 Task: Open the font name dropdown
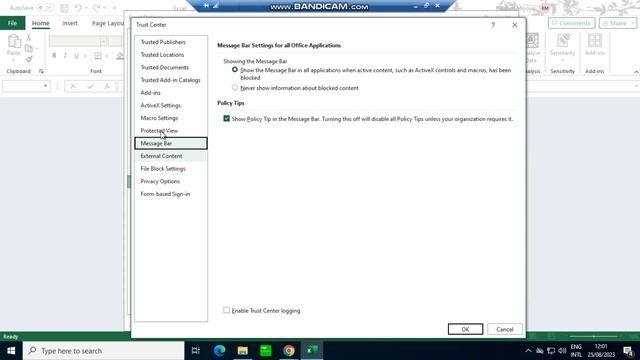point(104,41)
